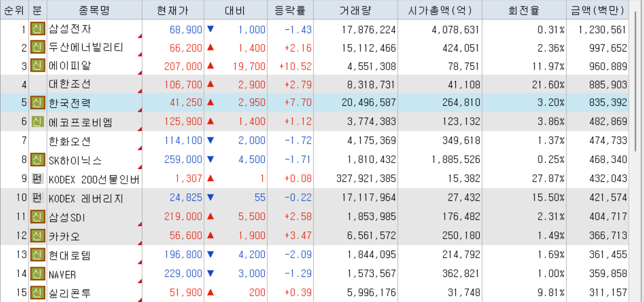This screenshot has height=302, width=644.
Task: Sort by the 시가총액(억) column header
Action: [x=439, y=10]
